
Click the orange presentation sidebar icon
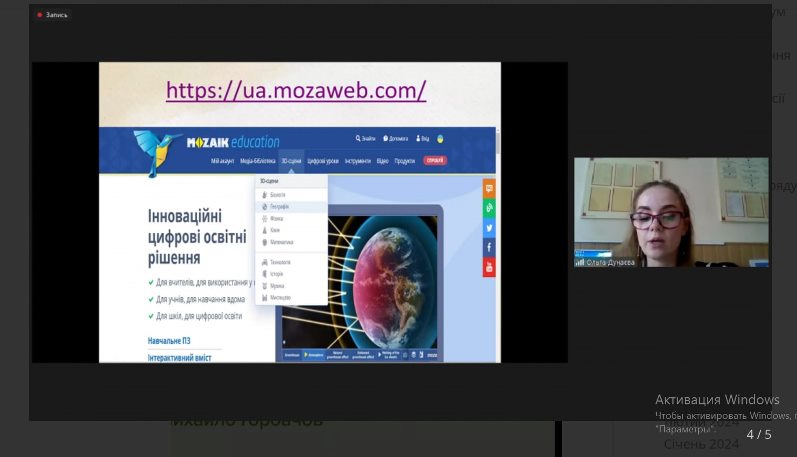pos(489,189)
